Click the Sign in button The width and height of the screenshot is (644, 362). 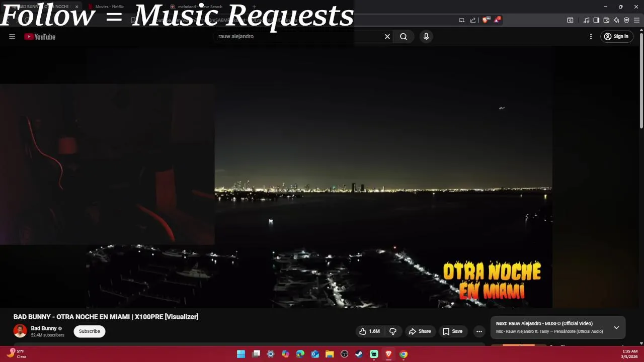click(x=616, y=37)
